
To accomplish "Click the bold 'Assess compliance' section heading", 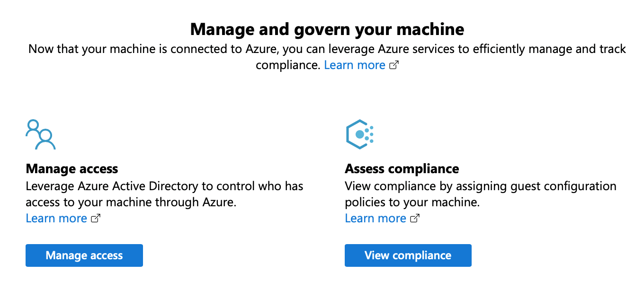I will pyautogui.click(x=402, y=169).
